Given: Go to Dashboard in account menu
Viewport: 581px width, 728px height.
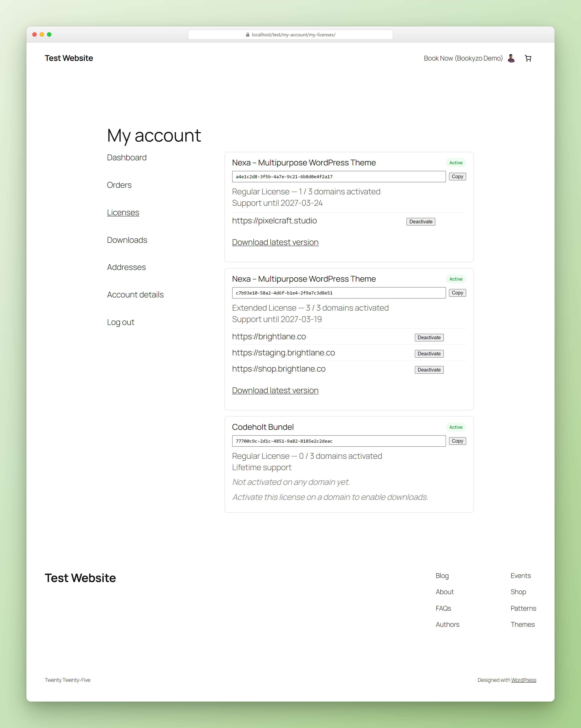Looking at the screenshot, I should (127, 158).
